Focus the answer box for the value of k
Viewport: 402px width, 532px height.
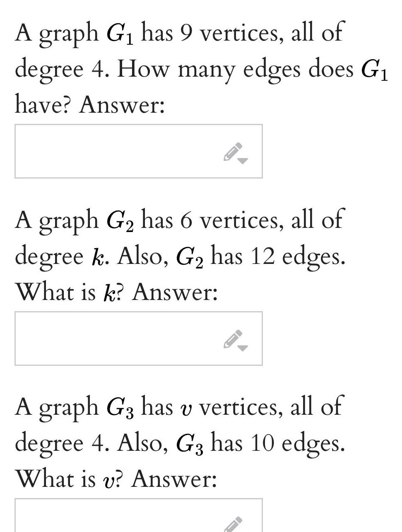(139, 339)
